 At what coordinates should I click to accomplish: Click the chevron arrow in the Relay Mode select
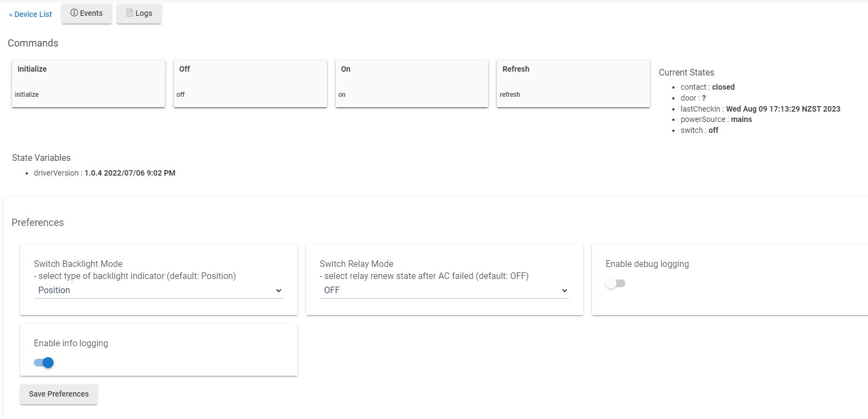(x=564, y=291)
